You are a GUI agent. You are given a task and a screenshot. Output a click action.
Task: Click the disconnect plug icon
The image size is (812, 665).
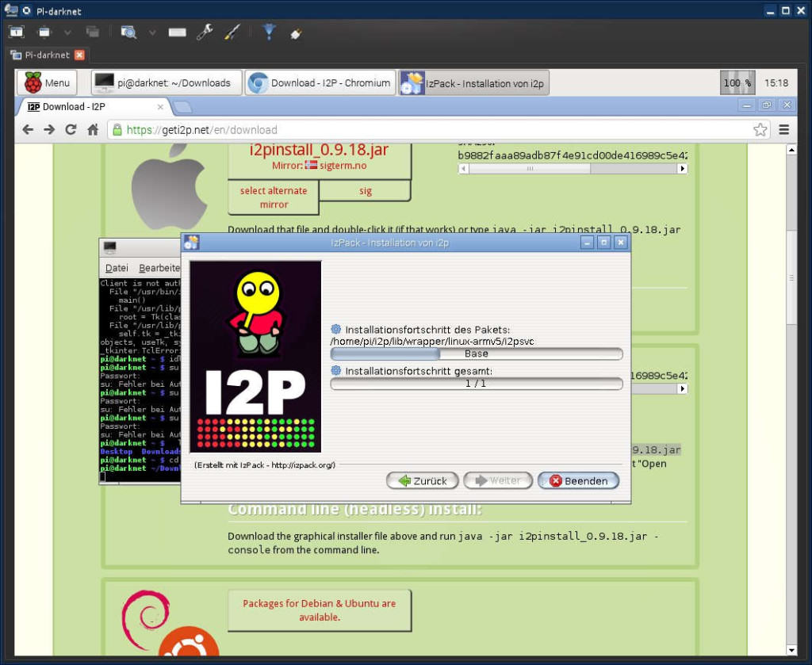(296, 33)
